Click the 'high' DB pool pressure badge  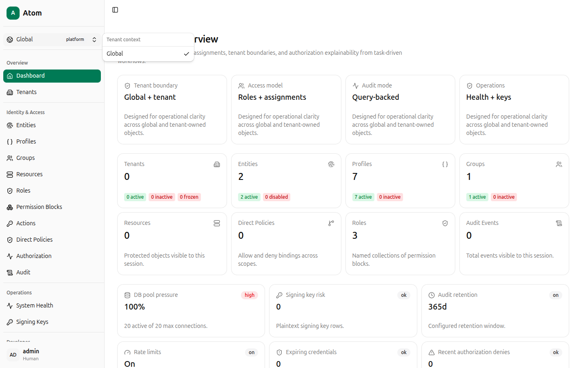click(249, 295)
